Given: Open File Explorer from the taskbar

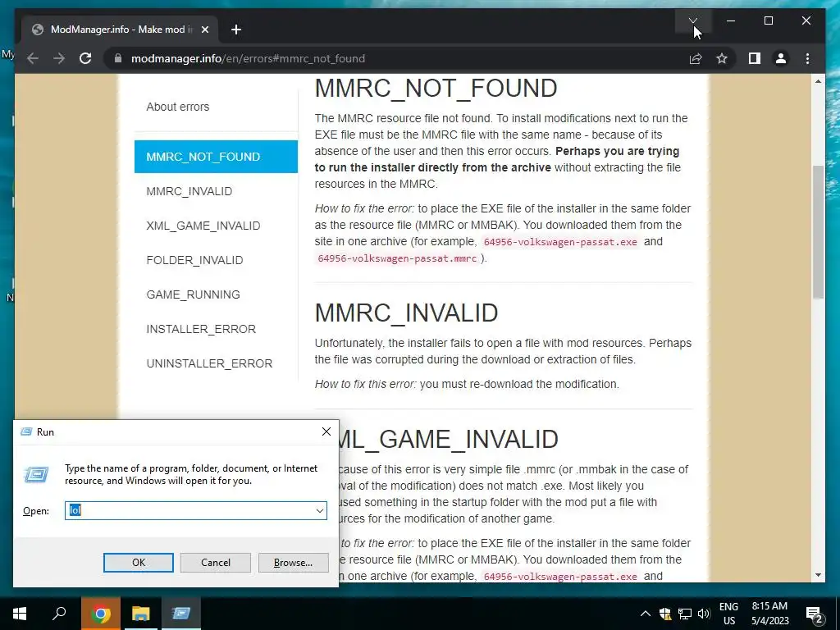Looking at the screenshot, I should pyautogui.click(x=140, y=614).
